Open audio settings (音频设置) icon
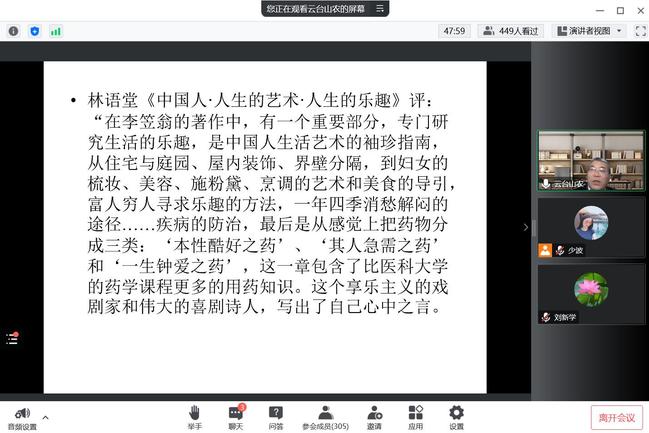 tap(21, 413)
